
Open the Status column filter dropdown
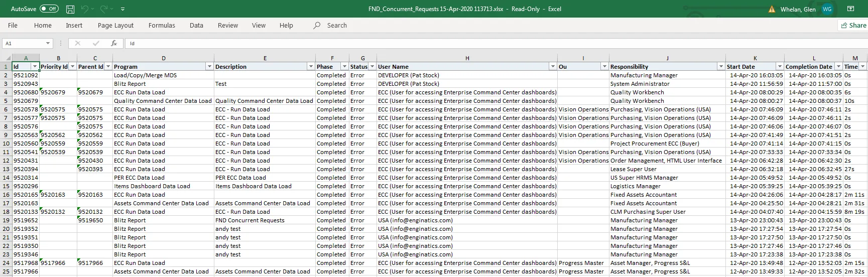(372, 67)
